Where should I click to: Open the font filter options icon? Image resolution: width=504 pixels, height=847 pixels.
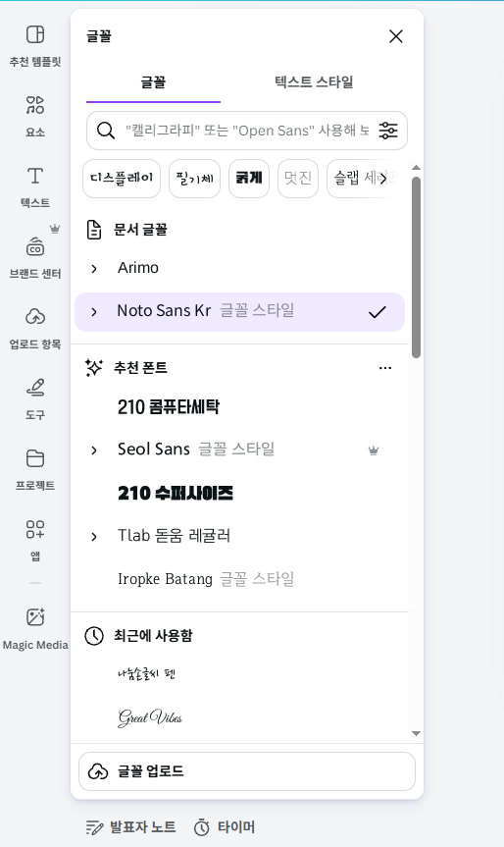click(x=388, y=131)
